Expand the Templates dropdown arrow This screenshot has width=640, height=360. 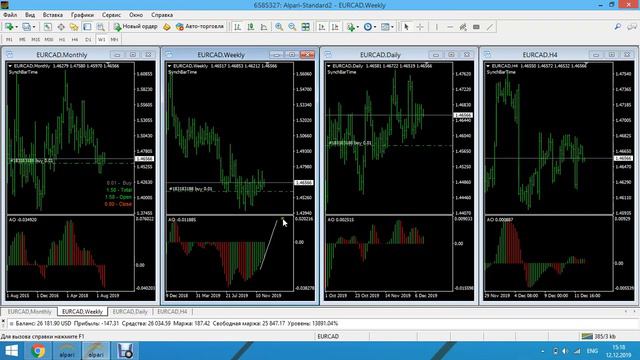click(x=392, y=27)
